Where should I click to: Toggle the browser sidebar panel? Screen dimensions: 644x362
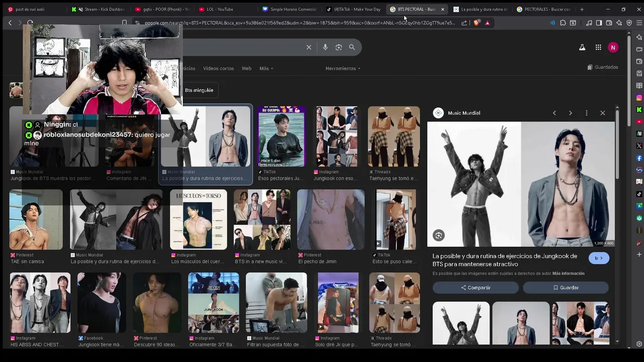click(599, 23)
